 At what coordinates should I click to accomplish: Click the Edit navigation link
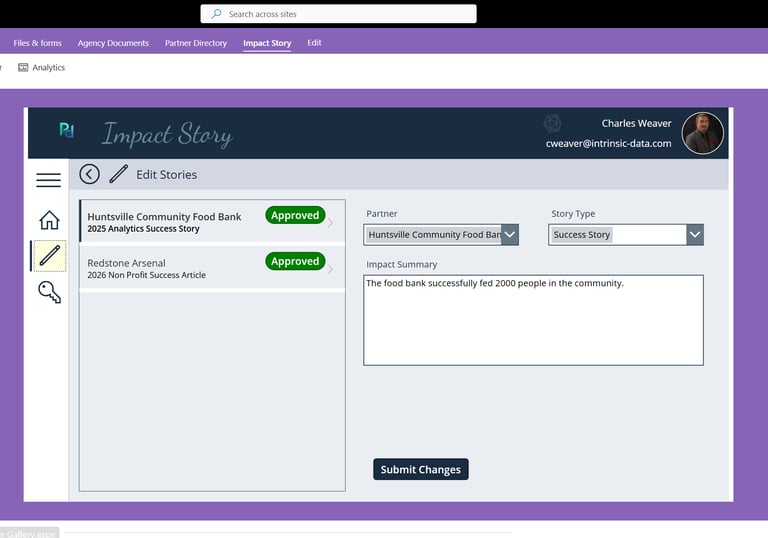(314, 43)
